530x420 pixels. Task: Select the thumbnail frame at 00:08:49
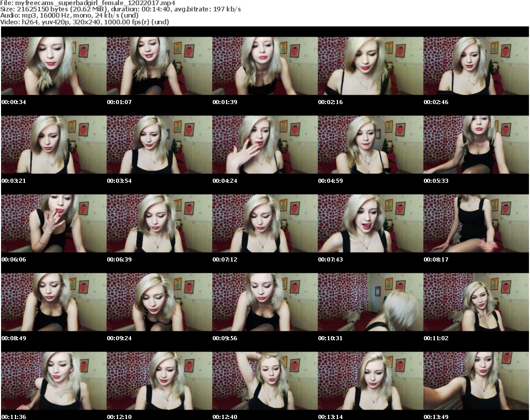coord(54,302)
